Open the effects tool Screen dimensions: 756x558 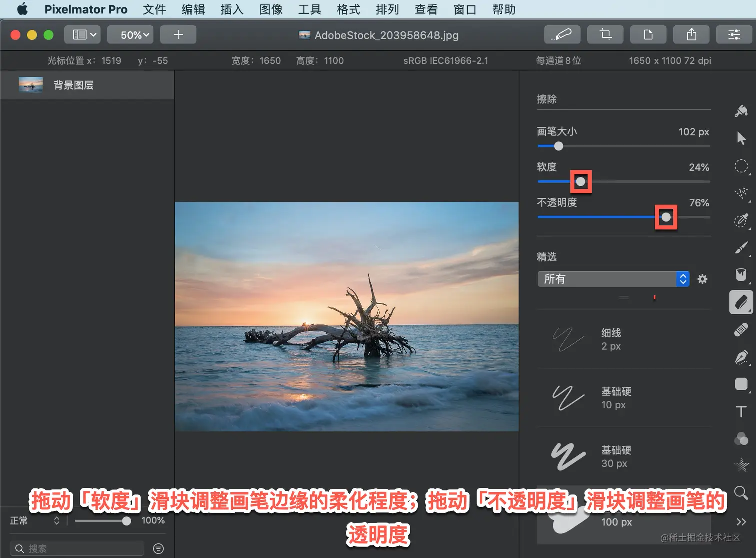[741, 466]
